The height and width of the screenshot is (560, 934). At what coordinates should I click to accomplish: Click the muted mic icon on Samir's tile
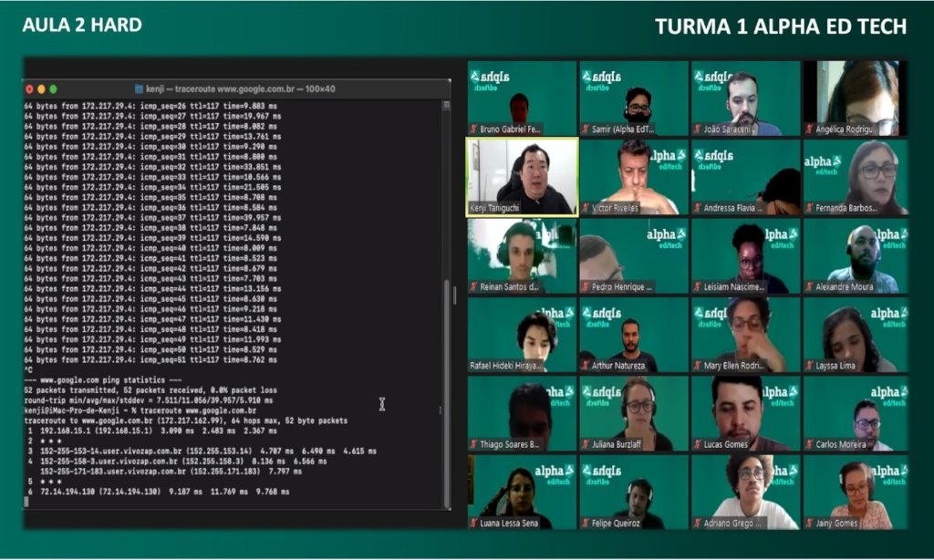[586, 128]
